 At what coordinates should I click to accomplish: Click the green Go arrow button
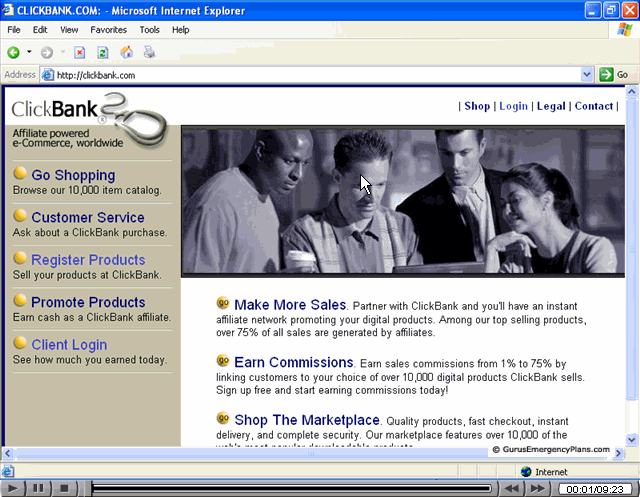(x=606, y=75)
